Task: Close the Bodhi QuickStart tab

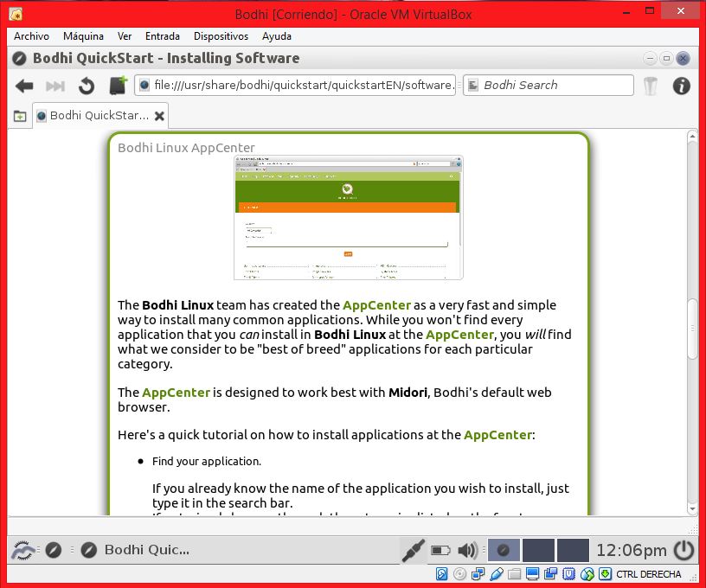Action: tap(160, 116)
